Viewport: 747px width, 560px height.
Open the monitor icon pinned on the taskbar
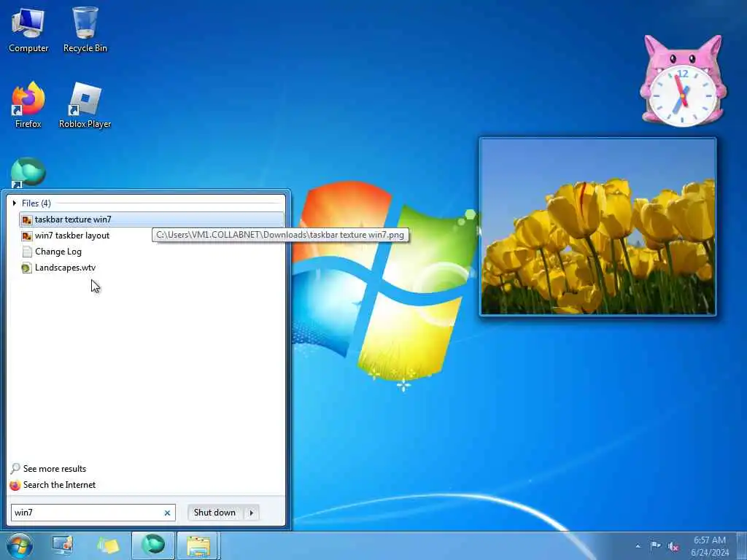point(63,545)
